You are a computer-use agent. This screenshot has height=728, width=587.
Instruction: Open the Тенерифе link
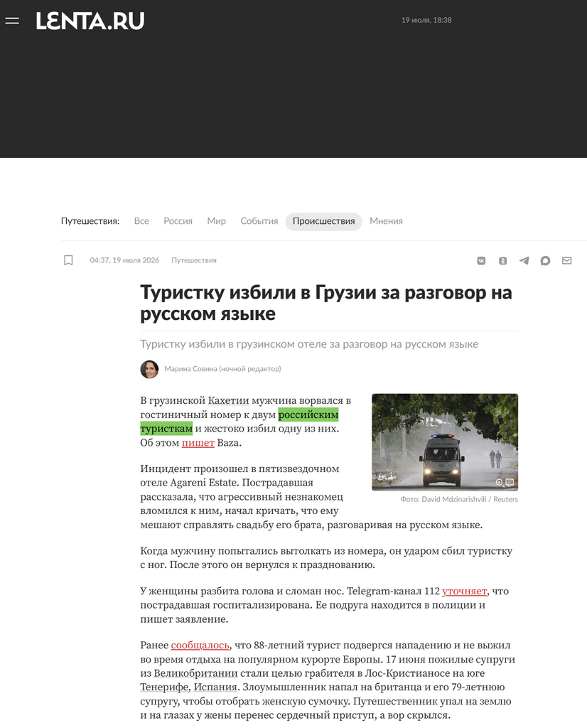[164, 687]
